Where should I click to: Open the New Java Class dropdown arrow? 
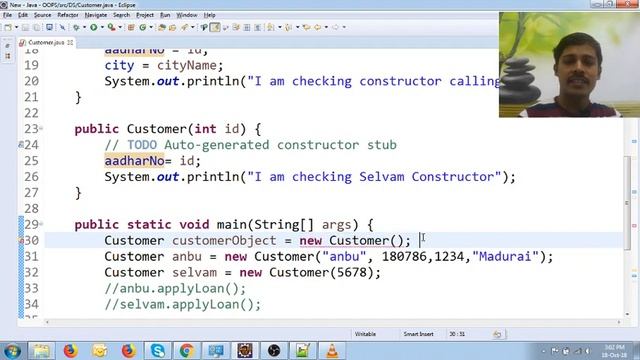(x=151, y=27)
